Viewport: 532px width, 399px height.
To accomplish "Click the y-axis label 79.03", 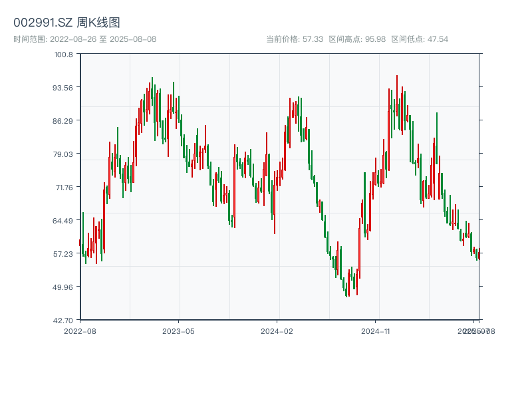I will [x=63, y=154].
